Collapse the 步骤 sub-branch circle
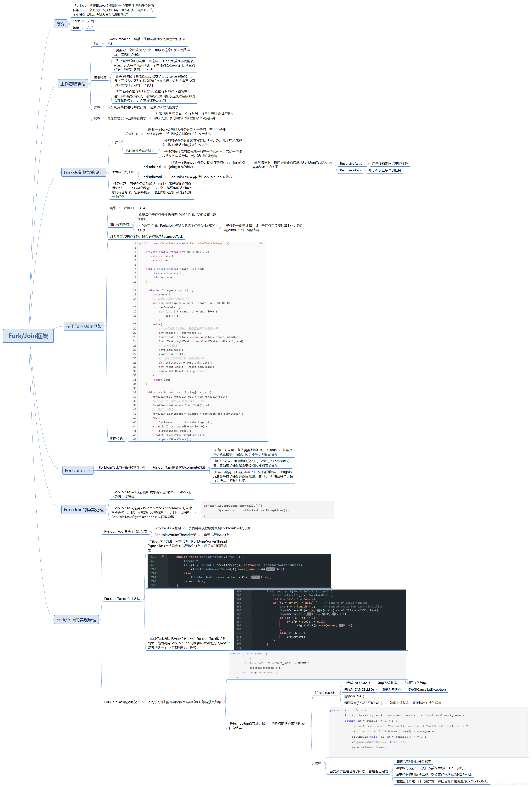 121,142
